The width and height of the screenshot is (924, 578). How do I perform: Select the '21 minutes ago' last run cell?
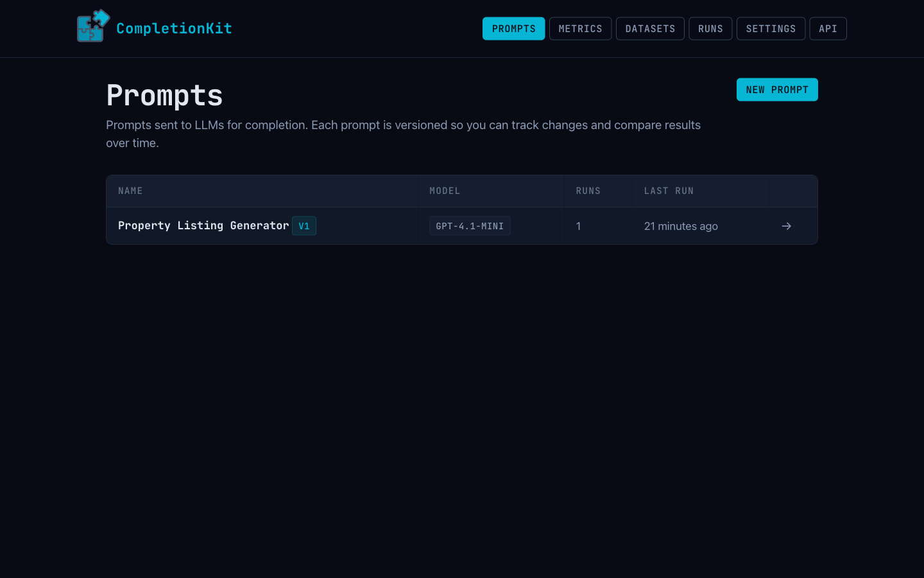pos(681,226)
